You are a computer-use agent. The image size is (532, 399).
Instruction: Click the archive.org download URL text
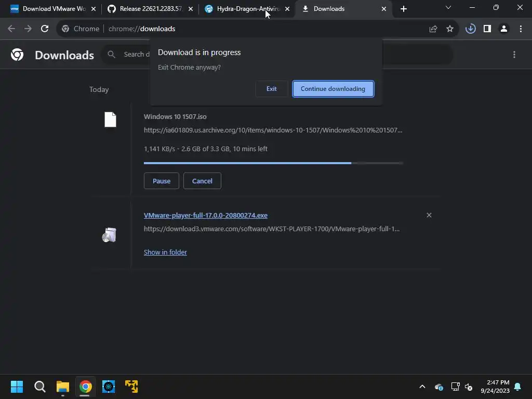click(273, 130)
